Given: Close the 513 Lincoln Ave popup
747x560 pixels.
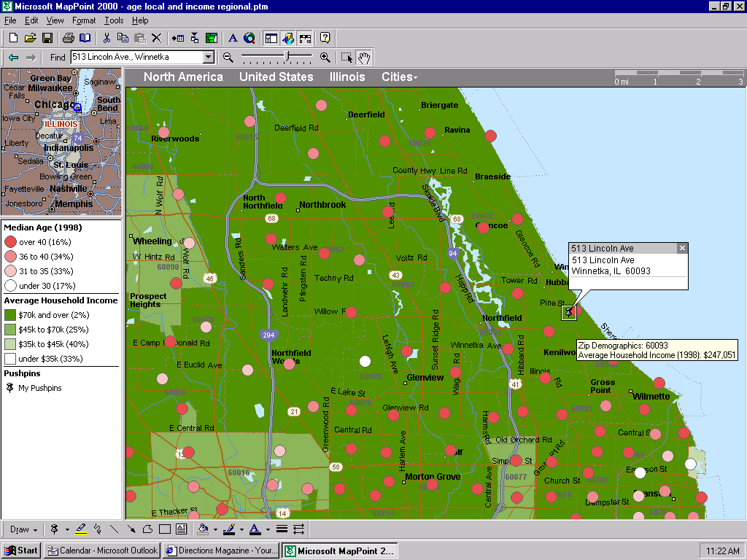Looking at the screenshot, I should 682,248.
